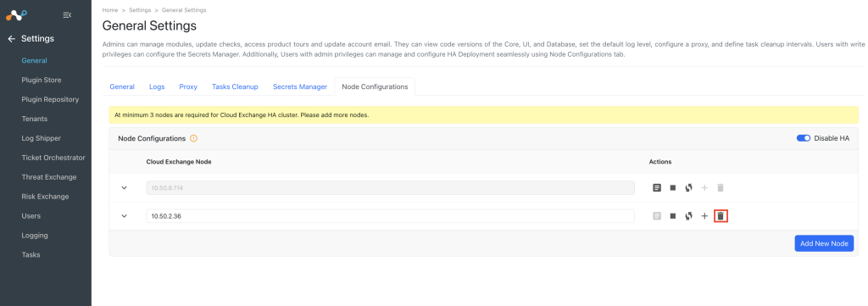Viewport: 868px width, 306px height.
Task: Click the Node Configurations panel title
Action: click(x=152, y=138)
